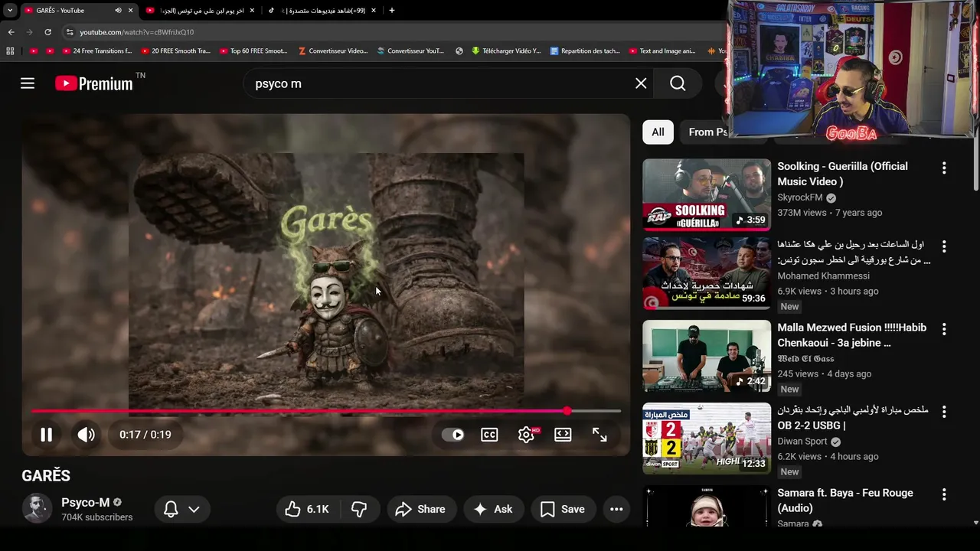Open options menu for the Samara video

pyautogui.click(x=944, y=494)
